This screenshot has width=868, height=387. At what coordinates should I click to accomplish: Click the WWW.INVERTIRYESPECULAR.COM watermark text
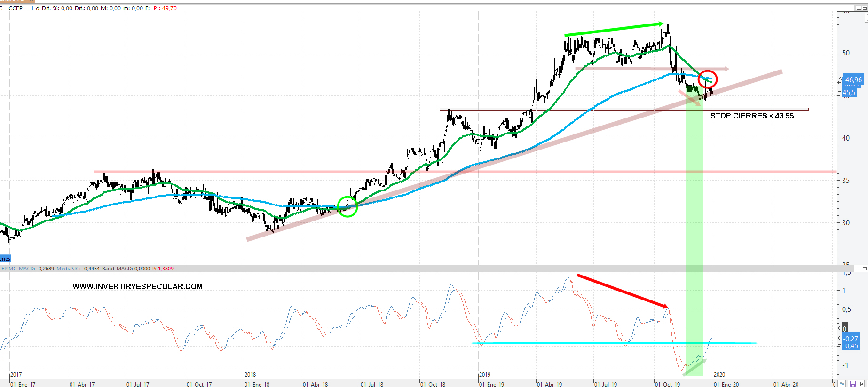point(137,286)
